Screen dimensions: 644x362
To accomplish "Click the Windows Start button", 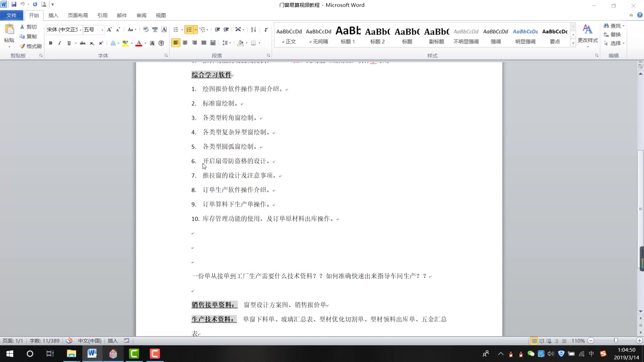I will (x=10, y=354).
